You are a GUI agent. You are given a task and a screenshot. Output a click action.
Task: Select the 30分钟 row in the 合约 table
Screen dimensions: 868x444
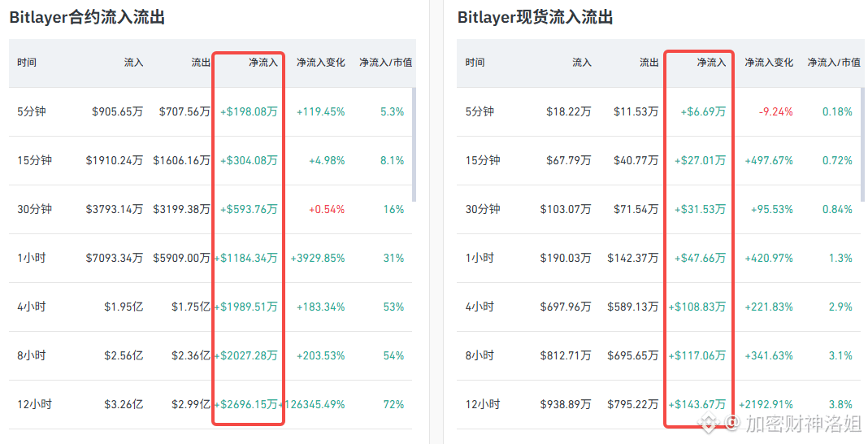[x=210, y=209]
